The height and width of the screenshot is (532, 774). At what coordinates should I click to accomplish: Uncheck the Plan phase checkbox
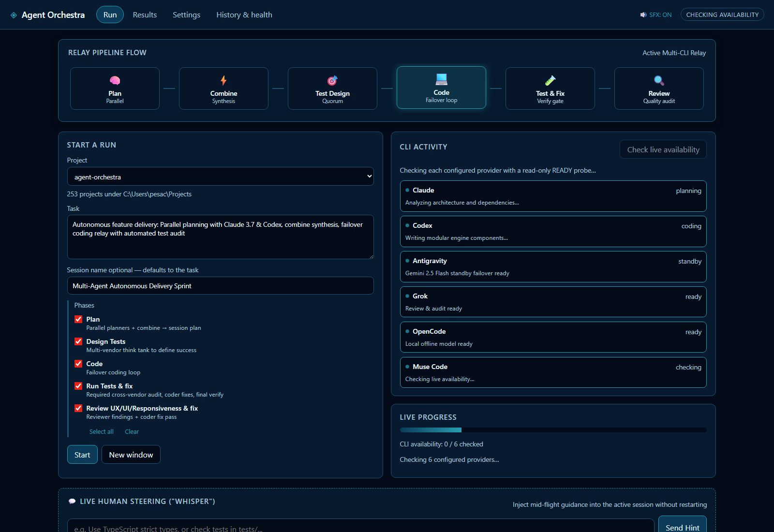[x=78, y=319]
